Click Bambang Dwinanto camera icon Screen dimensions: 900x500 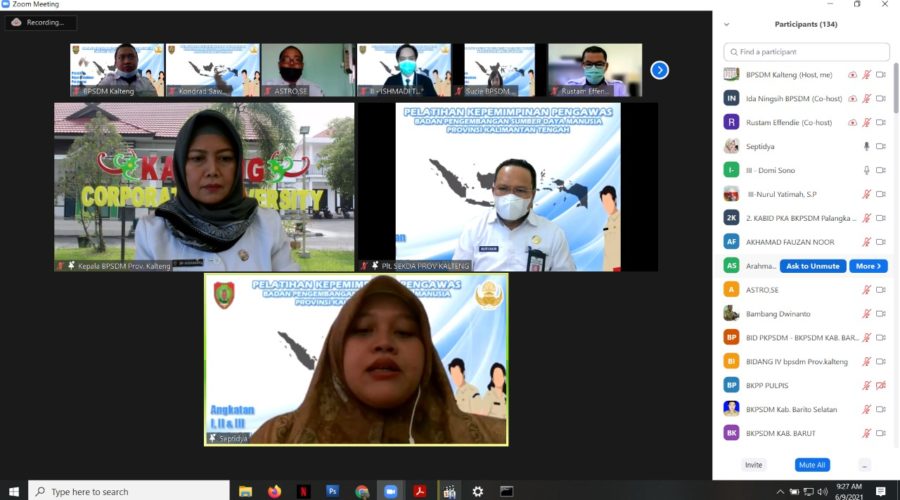(x=881, y=314)
